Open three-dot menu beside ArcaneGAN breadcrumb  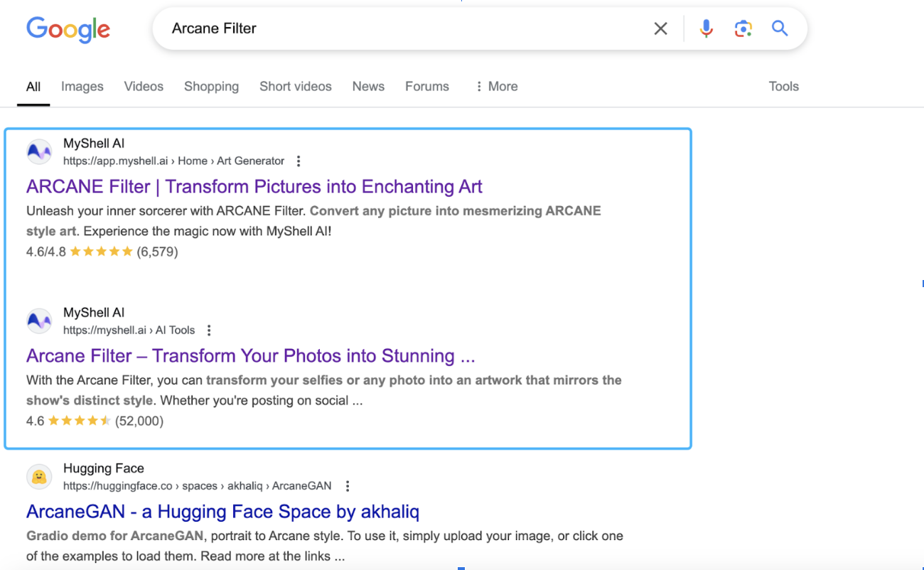(x=347, y=486)
